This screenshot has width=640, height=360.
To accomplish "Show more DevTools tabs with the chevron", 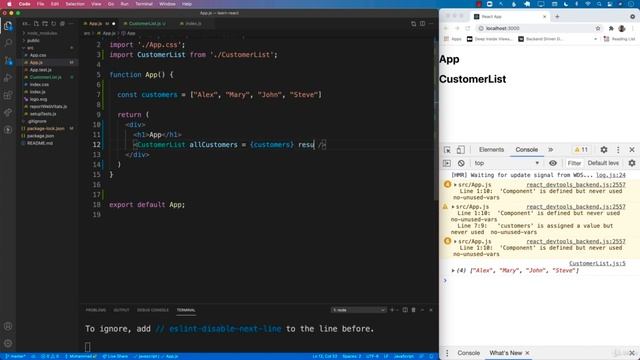I will [x=551, y=150].
